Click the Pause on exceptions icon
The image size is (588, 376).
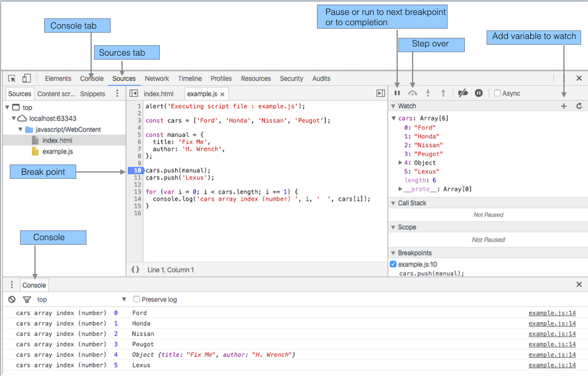(479, 93)
